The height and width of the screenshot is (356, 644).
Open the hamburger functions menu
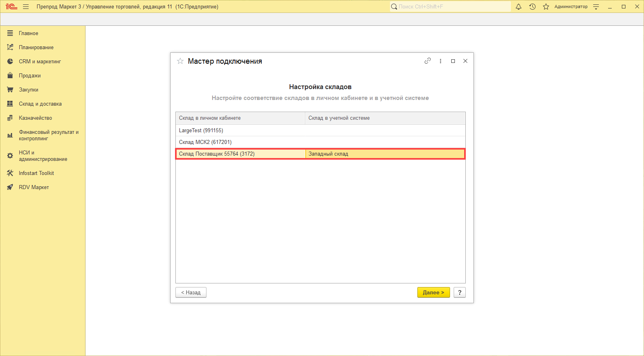pos(26,6)
